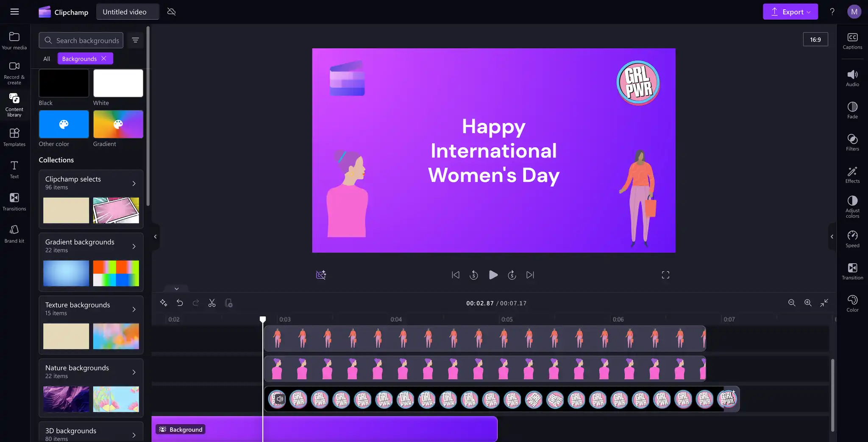The width and height of the screenshot is (868, 442).
Task: Open the Captions panel
Action: click(x=852, y=41)
